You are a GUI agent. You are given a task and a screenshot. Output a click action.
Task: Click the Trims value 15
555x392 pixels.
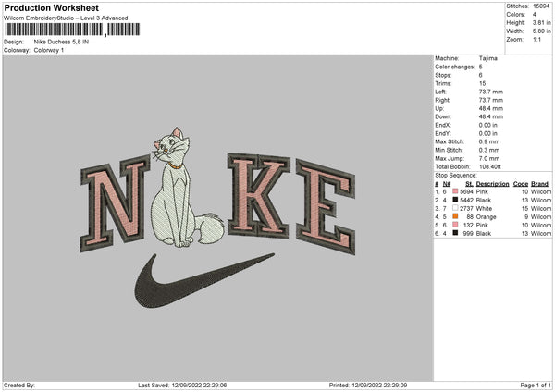tap(482, 83)
